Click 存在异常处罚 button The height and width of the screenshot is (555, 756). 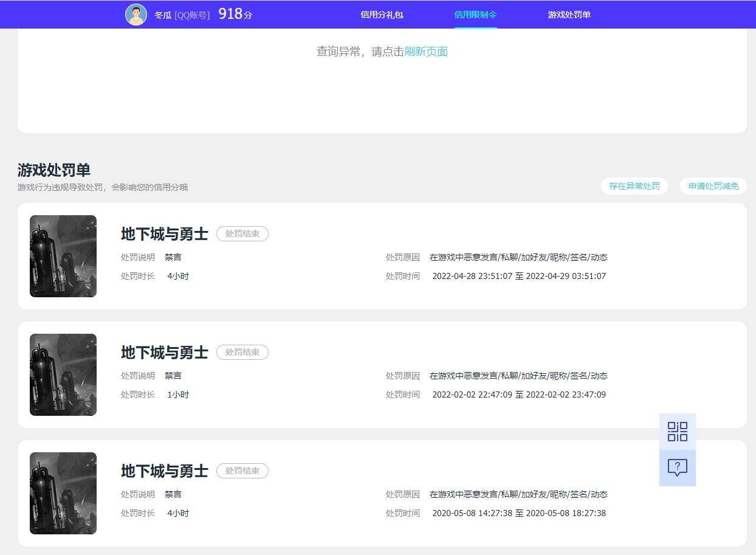[x=634, y=186]
